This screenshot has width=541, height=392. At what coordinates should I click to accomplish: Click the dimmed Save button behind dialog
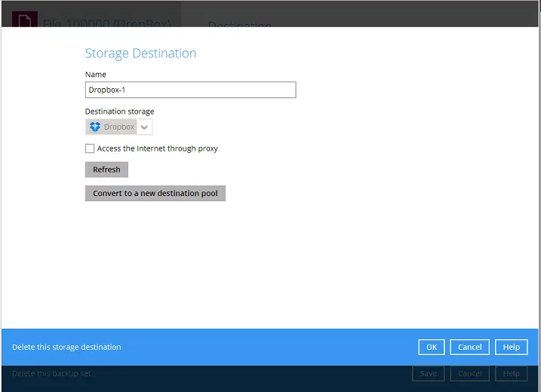click(428, 373)
